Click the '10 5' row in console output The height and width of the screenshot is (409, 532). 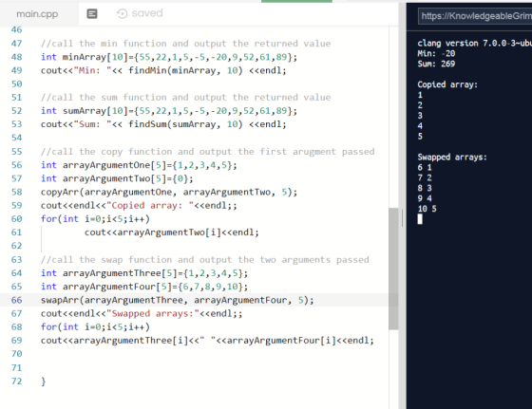click(427, 209)
